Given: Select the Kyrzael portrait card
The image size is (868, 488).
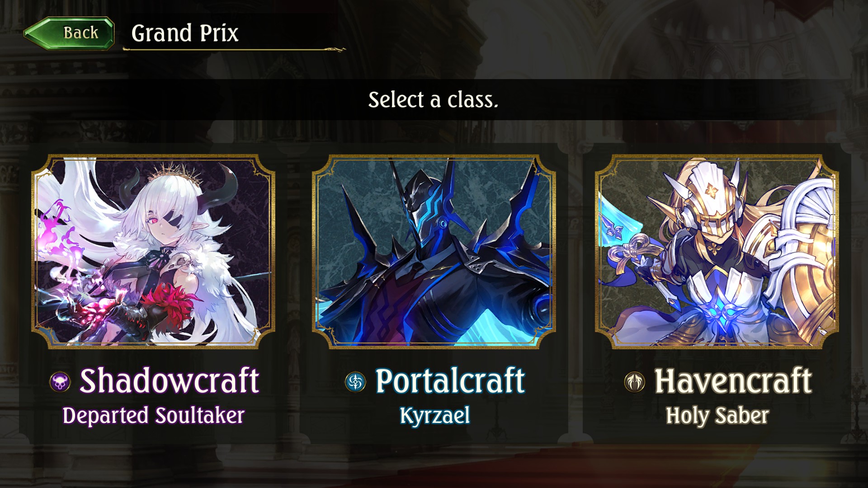Looking at the screenshot, I should (434, 252).
